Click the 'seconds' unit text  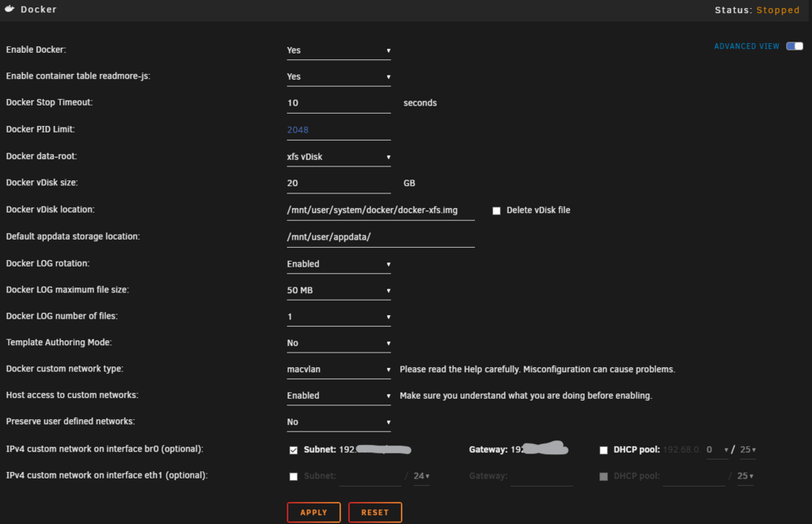420,103
